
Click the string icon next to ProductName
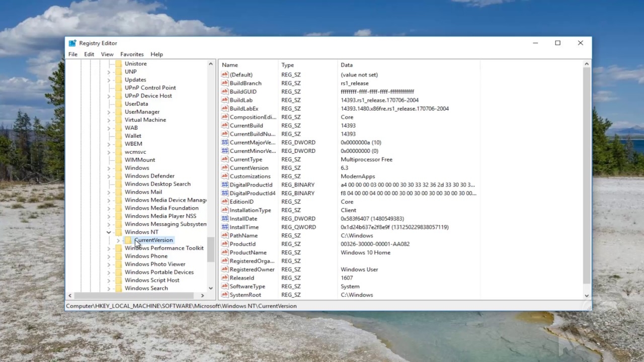(x=225, y=252)
